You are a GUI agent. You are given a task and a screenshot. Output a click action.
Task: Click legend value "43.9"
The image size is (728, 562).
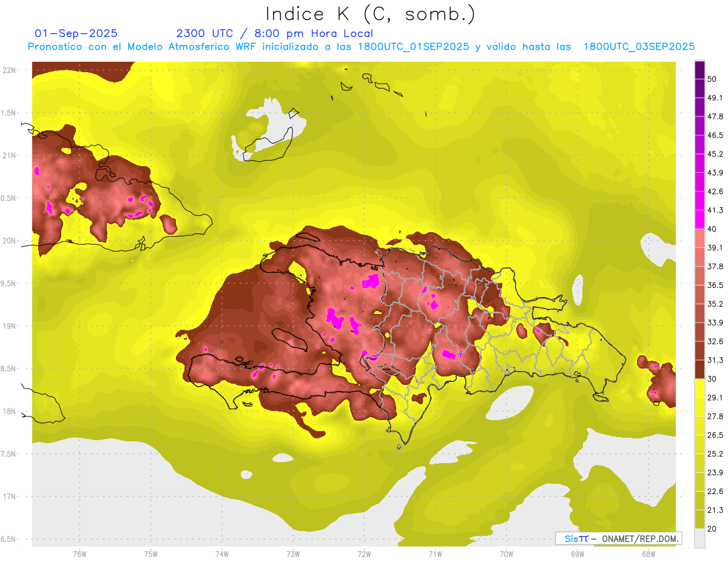pyautogui.click(x=715, y=173)
